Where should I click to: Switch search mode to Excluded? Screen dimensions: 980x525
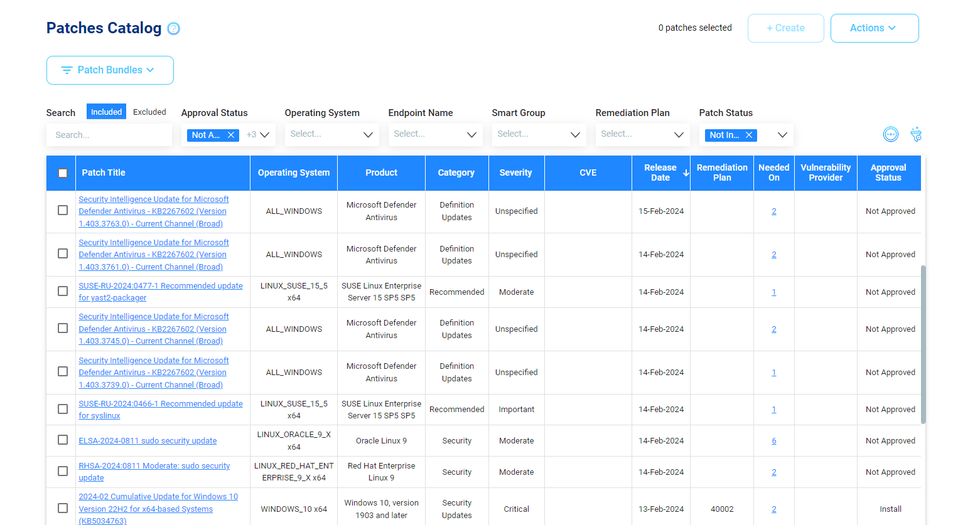149,112
